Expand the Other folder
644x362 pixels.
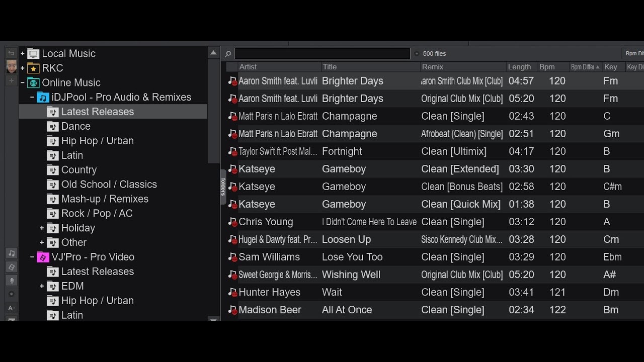pos(42,242)
